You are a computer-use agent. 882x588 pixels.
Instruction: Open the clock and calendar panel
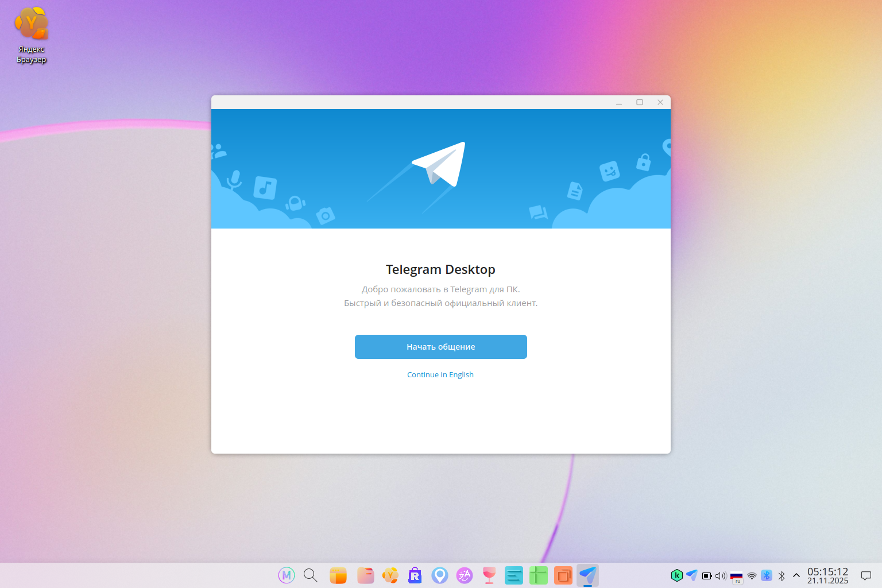tap(827, 575)
